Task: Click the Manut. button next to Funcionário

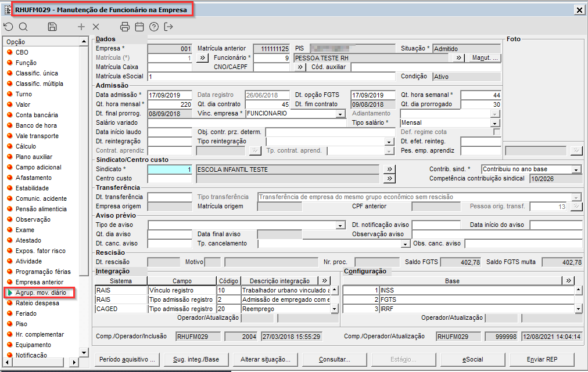Action: click(x=485, y=58)
